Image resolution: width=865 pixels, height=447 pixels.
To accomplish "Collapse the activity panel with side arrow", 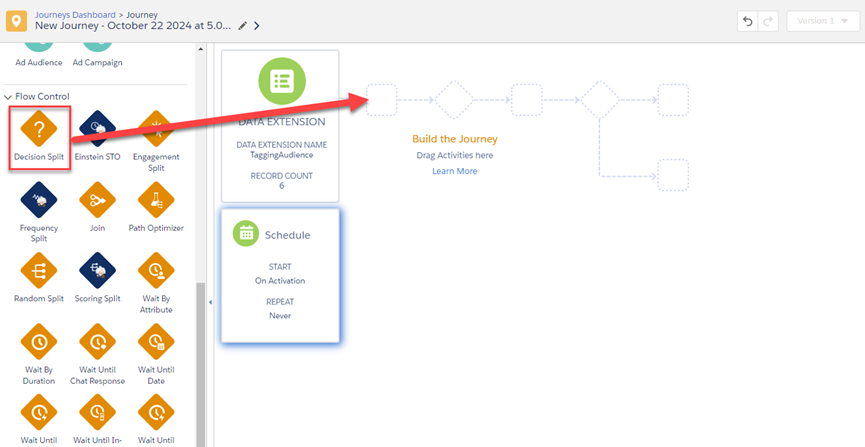I will pyautogui.click(x=210, y=302).
